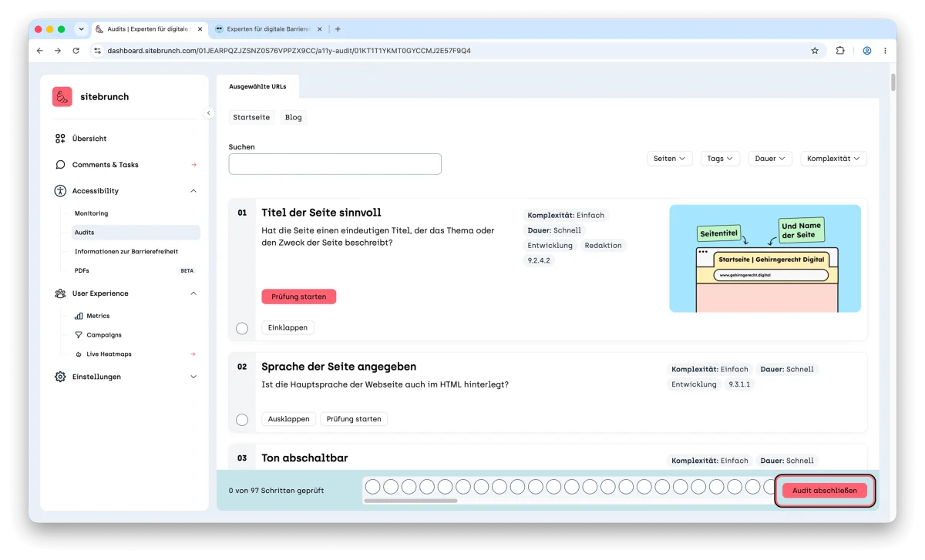
Task: Select the Blog URL chip
Action: click(294, 118)
